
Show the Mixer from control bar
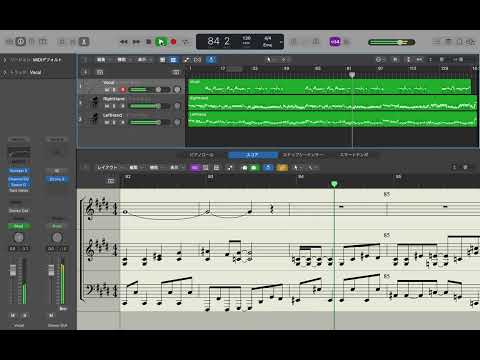tap(73, 42)
